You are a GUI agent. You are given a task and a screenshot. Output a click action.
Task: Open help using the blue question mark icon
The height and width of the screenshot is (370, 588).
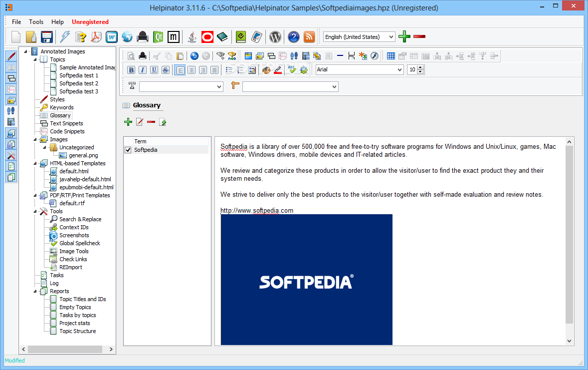(x=294, y=37)
